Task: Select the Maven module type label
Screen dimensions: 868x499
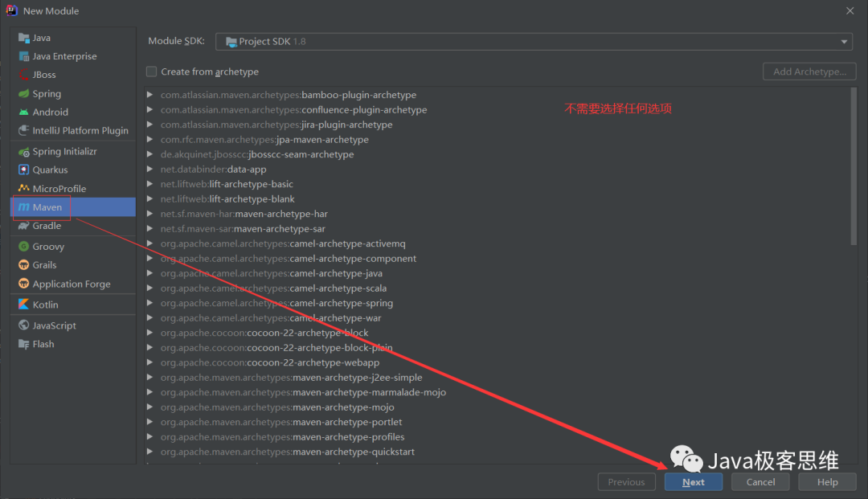Action: coord(47,207)
